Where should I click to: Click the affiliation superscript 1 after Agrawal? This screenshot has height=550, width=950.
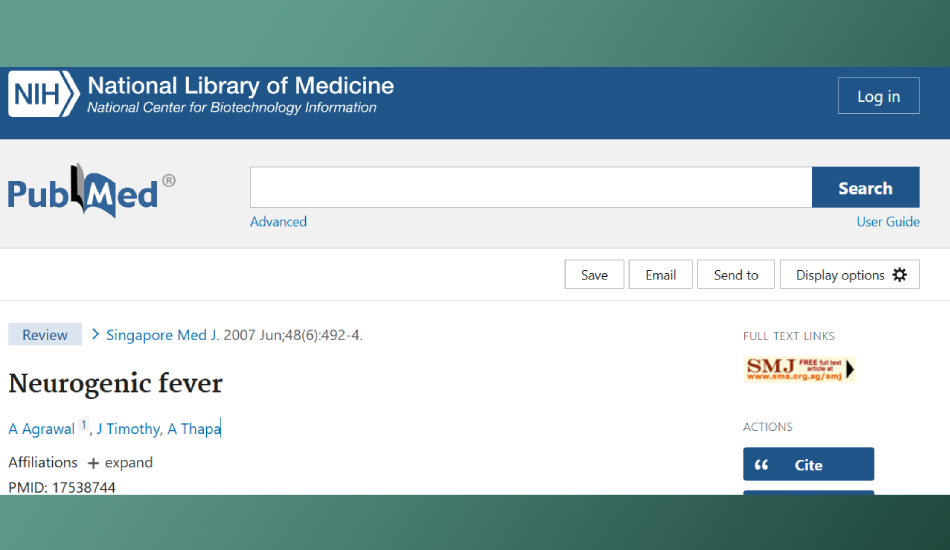[84, 425]
